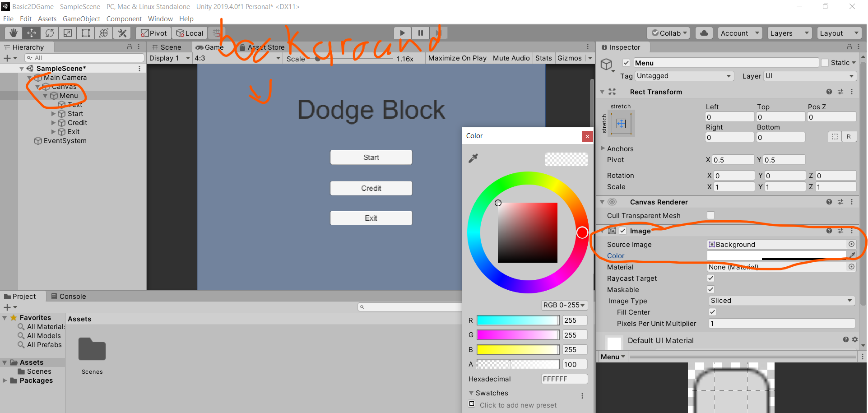Select the Hand tool in the toolbar
The height and width of the screenshot is (413, 868).
click(13, 32)
